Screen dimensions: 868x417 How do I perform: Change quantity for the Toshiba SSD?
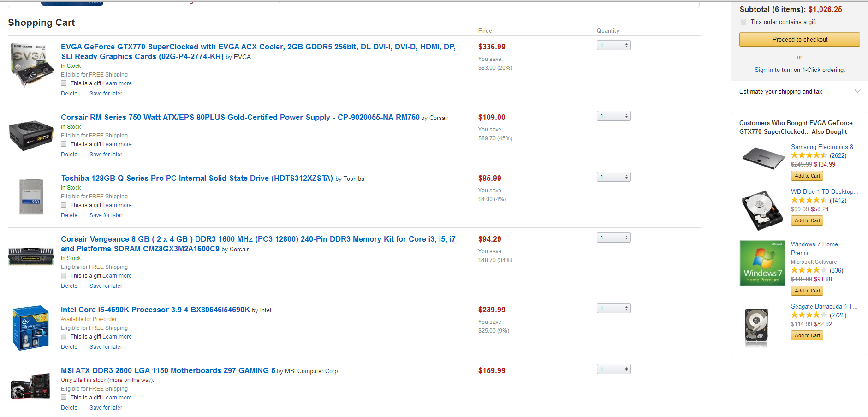(x=613, y=177)
